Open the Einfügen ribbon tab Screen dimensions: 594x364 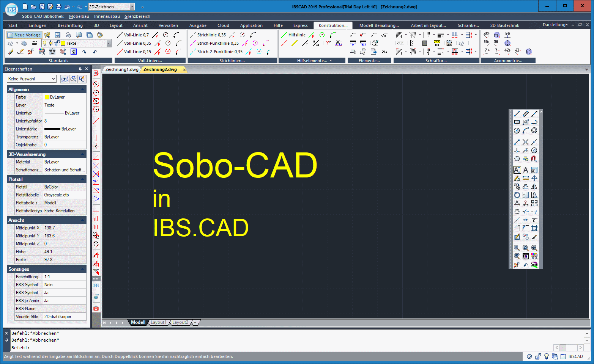click(37, 25)
